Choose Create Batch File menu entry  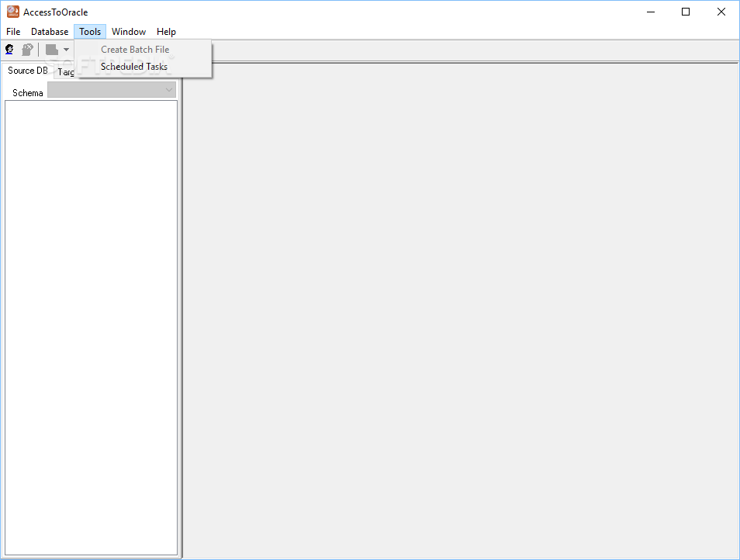(x=143, y=50)
